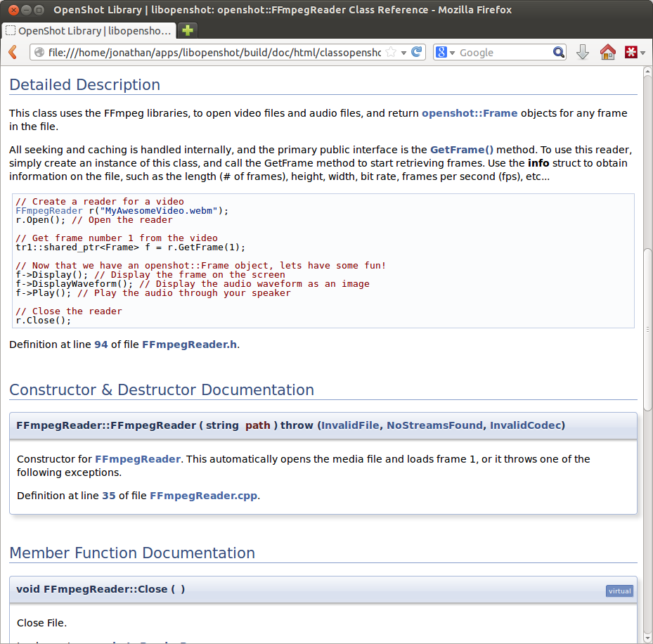Go to the Firefox home page icon
Image resolution: width=653 pixels, height=644 pixels.
607,53
